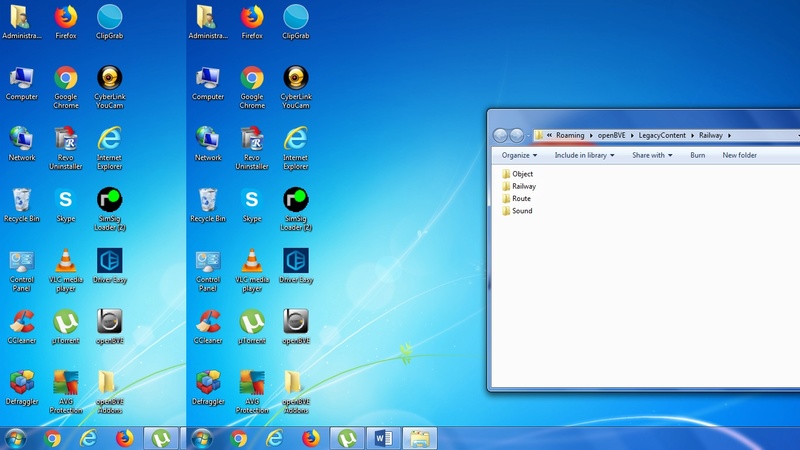Open openBVE Addons folder on desktop nearest Explorer window
Image resolution: width=800 pixels, height=450 pixels.
click(x=296, y=392)
